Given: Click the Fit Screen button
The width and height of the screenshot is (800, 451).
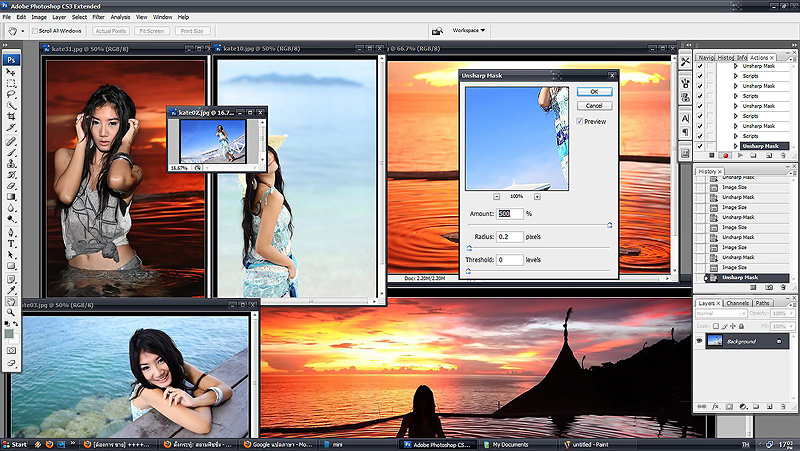Looking at the screenshot, I should (x=152, y=31).
